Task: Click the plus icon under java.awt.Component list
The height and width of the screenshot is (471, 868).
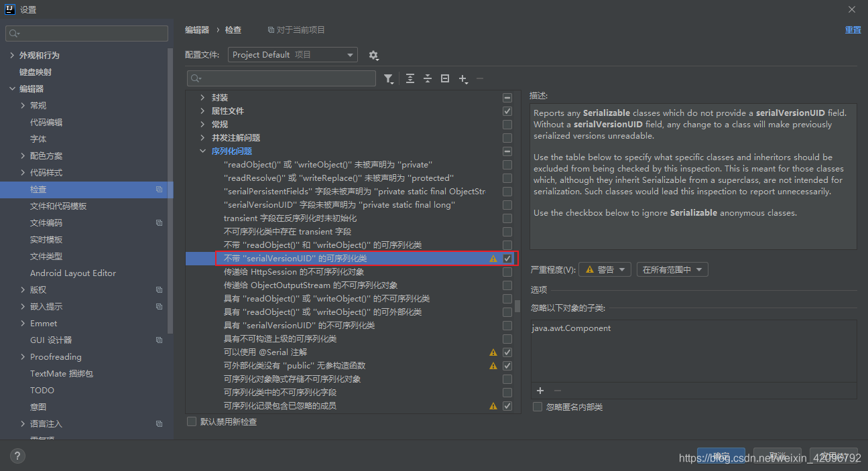Action: coord(540,391)
